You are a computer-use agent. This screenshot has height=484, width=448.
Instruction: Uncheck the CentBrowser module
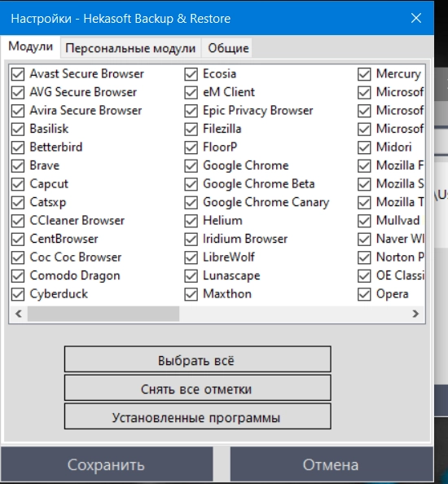[18, 239]
